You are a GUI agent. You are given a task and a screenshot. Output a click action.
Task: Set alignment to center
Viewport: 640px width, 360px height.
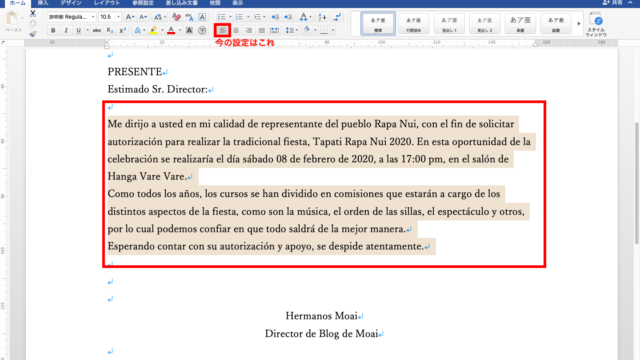click(x=236, y=30)
